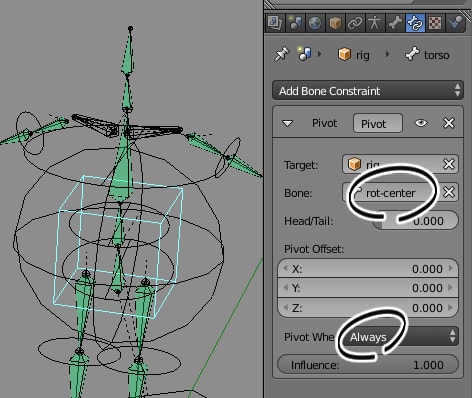
Task: Open the Render Layers properties tab
Action: [275, 23]
